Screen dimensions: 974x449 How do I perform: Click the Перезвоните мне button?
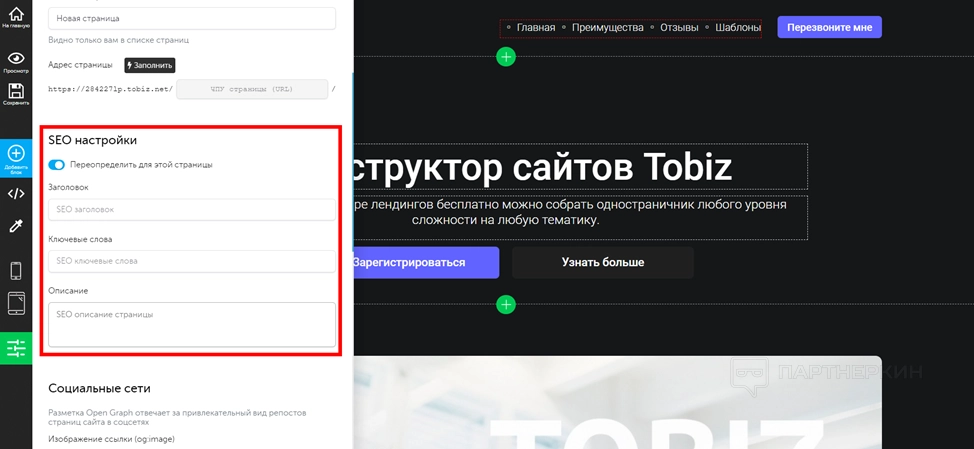[829, 27]
